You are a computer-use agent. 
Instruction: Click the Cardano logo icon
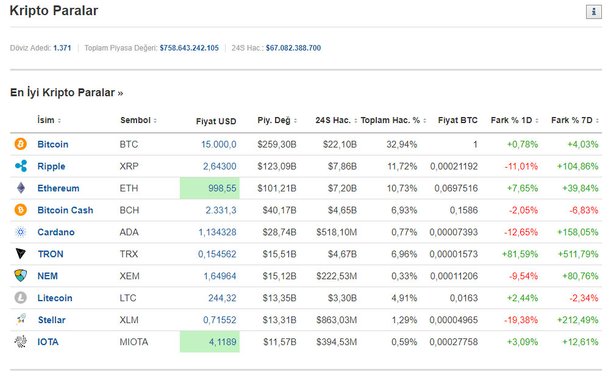coord(21,232)
